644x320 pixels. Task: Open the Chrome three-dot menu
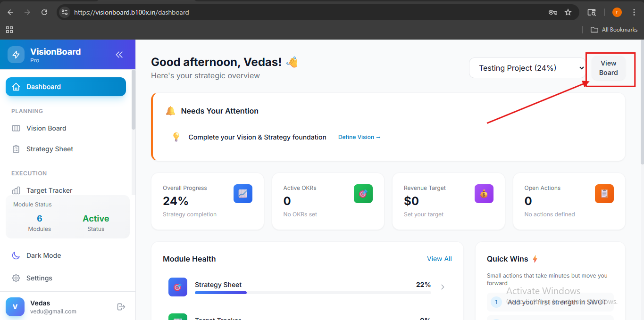(x=634, y=12)
